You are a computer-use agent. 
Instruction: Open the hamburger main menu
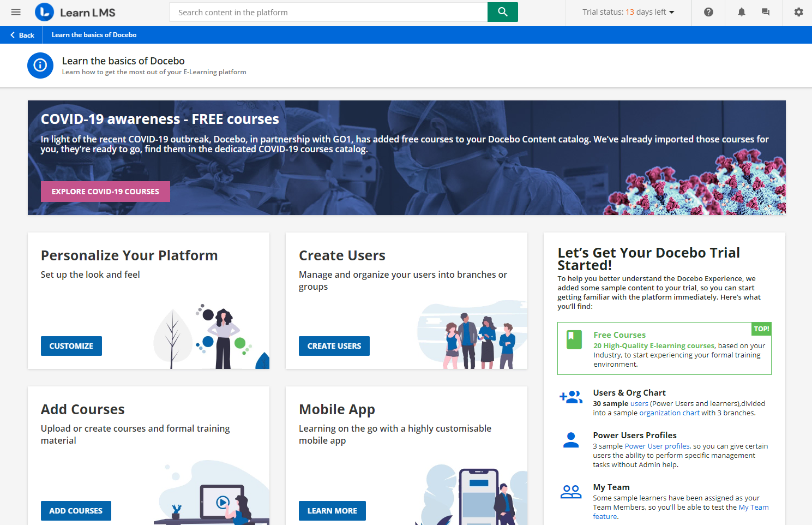point(16,12)
